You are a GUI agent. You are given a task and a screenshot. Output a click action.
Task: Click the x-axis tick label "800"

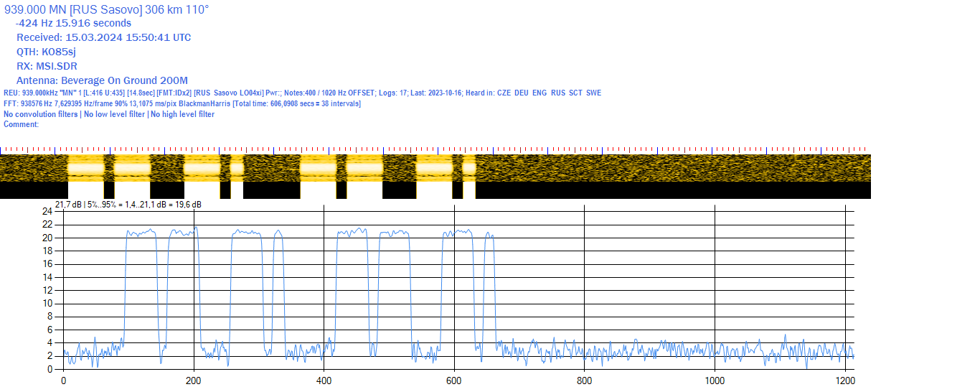[x=585, y=381]
